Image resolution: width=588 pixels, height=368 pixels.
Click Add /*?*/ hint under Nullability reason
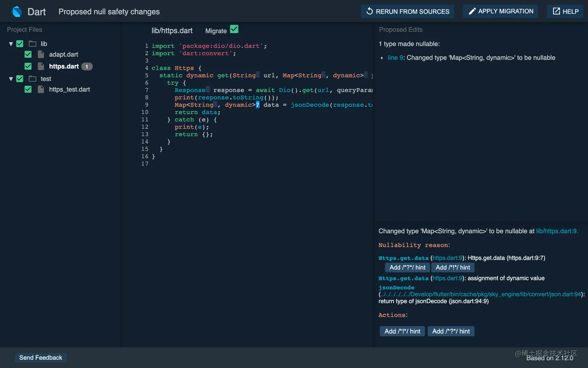408,268
